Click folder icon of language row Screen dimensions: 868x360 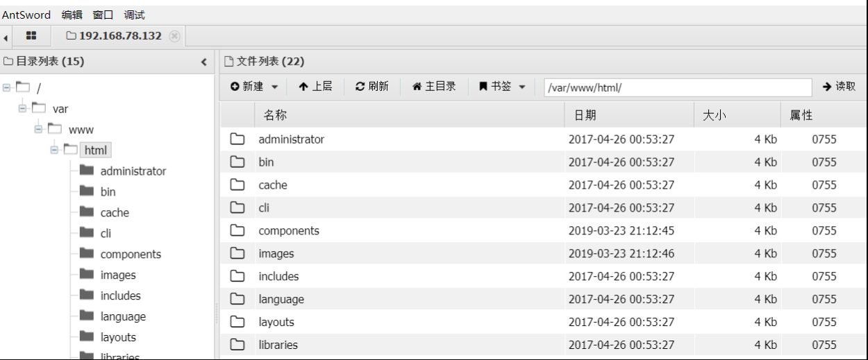click(x=237, y=299)
